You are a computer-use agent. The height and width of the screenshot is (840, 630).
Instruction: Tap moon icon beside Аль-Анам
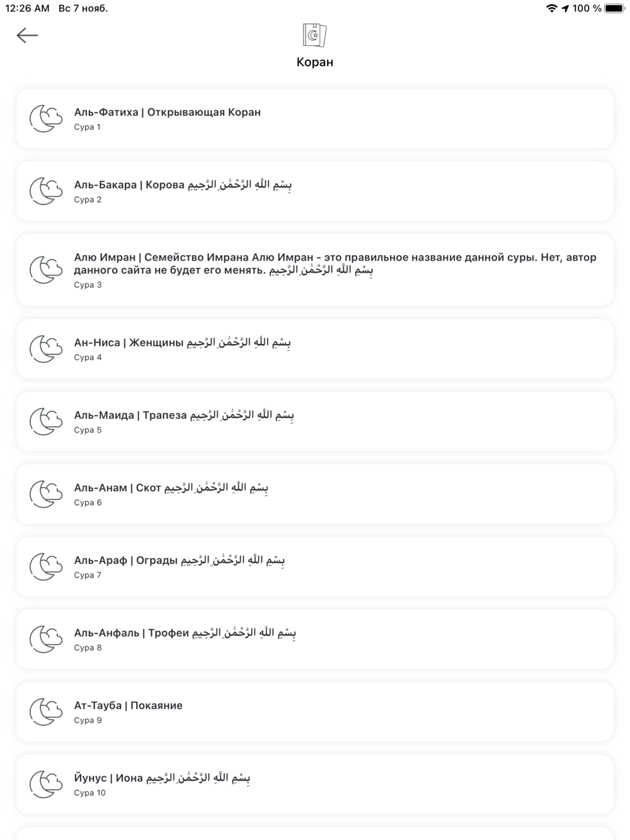(46, 494)
